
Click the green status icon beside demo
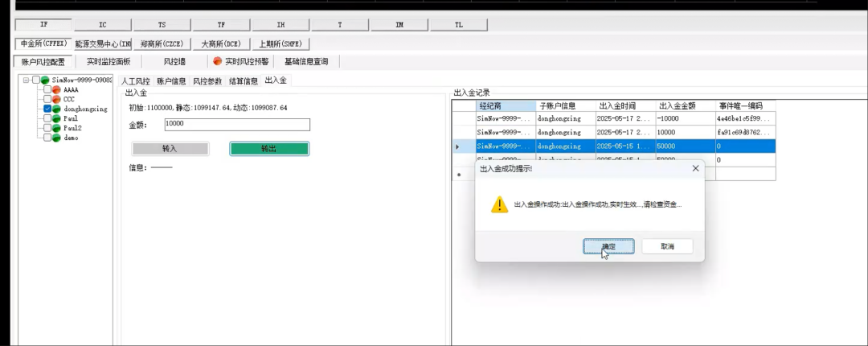(x=56, y=137)
